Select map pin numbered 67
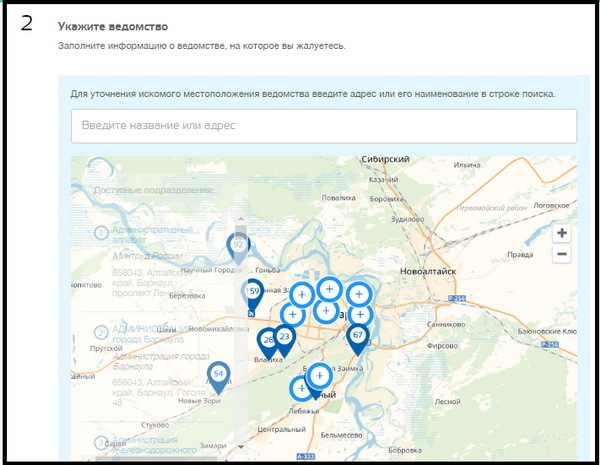600x465 pixels. 357,339
